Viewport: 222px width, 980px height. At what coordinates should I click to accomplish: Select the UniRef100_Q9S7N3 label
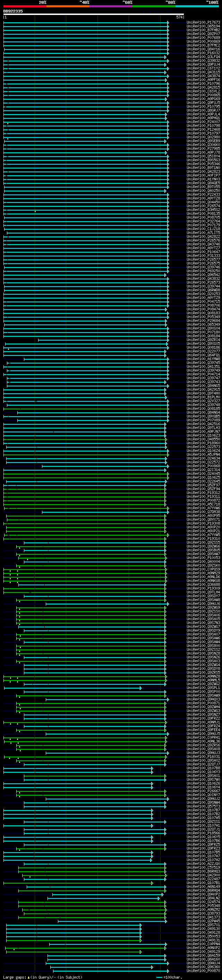click(203, 623)
